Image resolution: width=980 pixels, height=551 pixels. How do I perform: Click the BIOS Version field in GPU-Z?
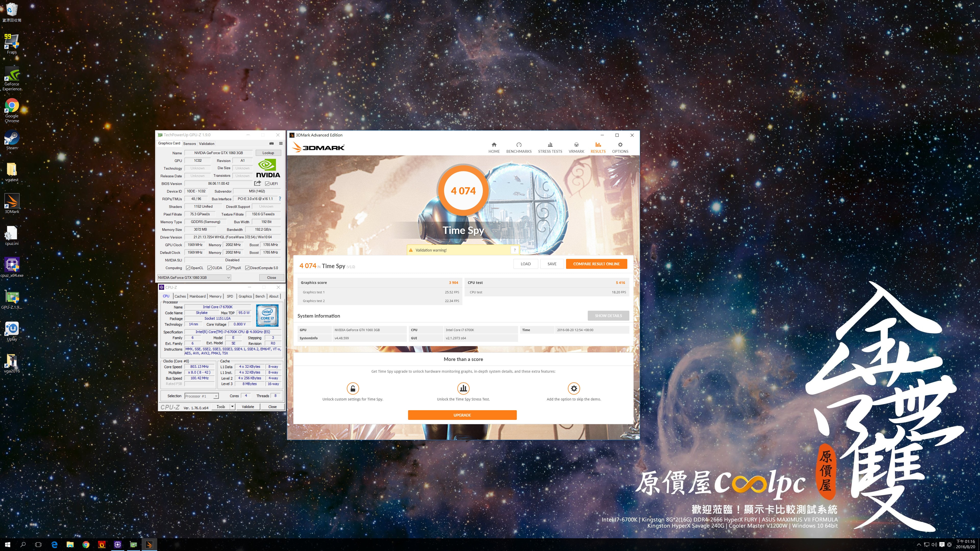point(219,184)
